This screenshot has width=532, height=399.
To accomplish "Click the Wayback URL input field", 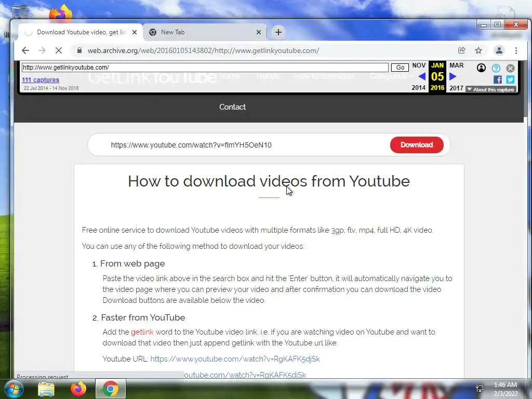I will tap(205, 68).
